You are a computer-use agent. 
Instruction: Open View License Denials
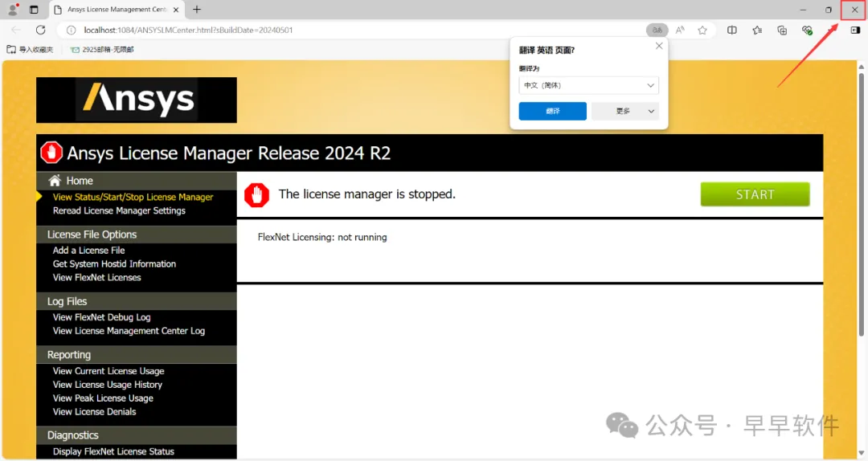(x=94, y=412)
